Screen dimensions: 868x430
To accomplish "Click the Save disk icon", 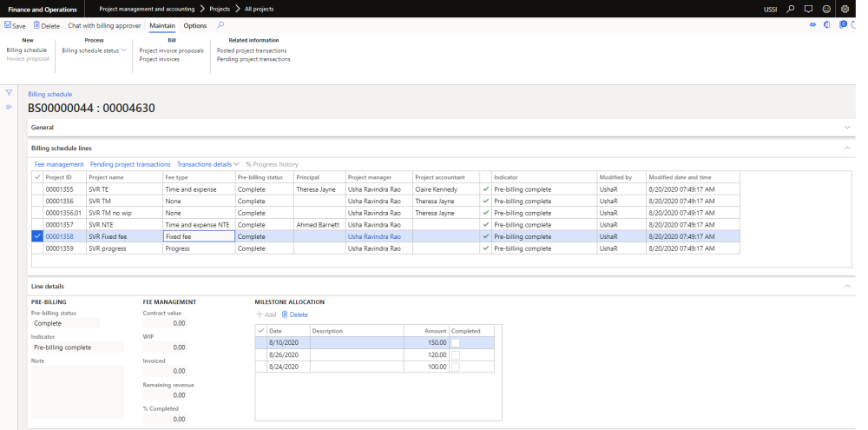I will pos(8,26).
